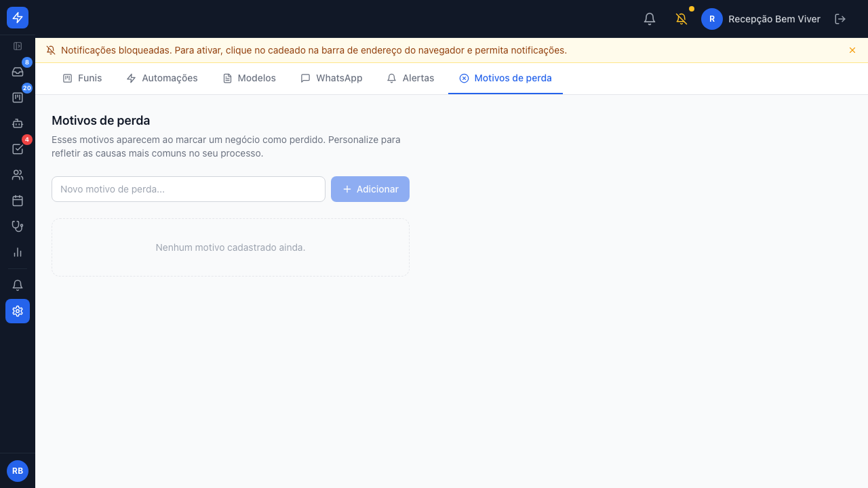
Task: Log out with the exit icon
Action: pyautogui.click(x=840, y=19)
